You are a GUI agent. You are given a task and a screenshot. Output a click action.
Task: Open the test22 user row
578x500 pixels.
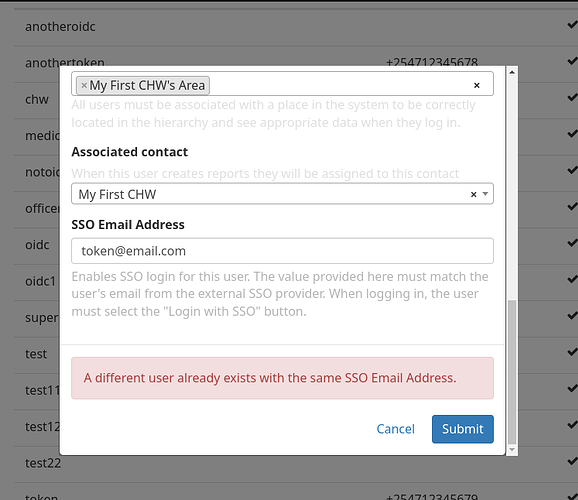(x=296, y=464)
